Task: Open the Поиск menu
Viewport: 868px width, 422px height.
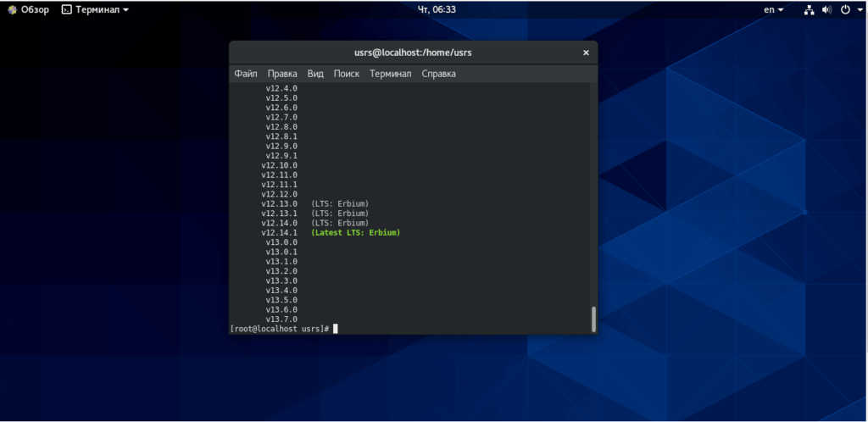Action: (x=347, y=74)
